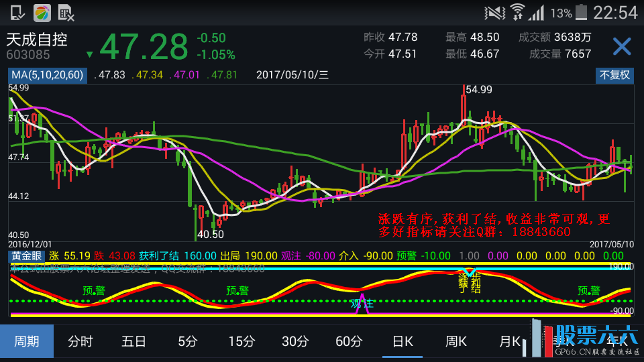Select the 日K daily chart tab
The width and height of the screenshot is (644, 362).
[402, 341]
